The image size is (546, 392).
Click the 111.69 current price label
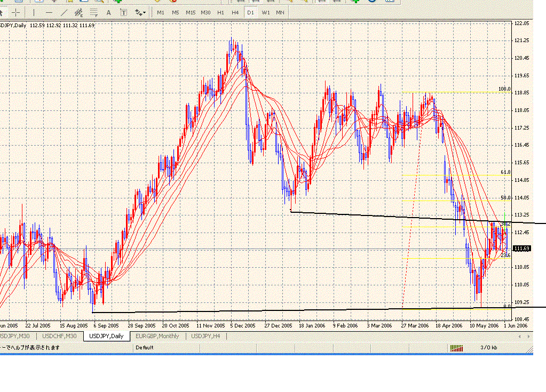521,249
